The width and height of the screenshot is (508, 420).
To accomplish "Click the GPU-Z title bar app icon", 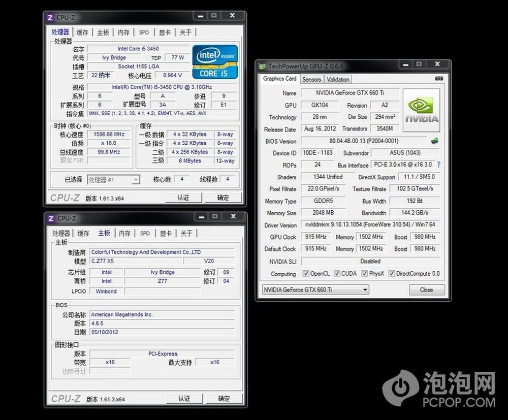I will tap(262, 66).
